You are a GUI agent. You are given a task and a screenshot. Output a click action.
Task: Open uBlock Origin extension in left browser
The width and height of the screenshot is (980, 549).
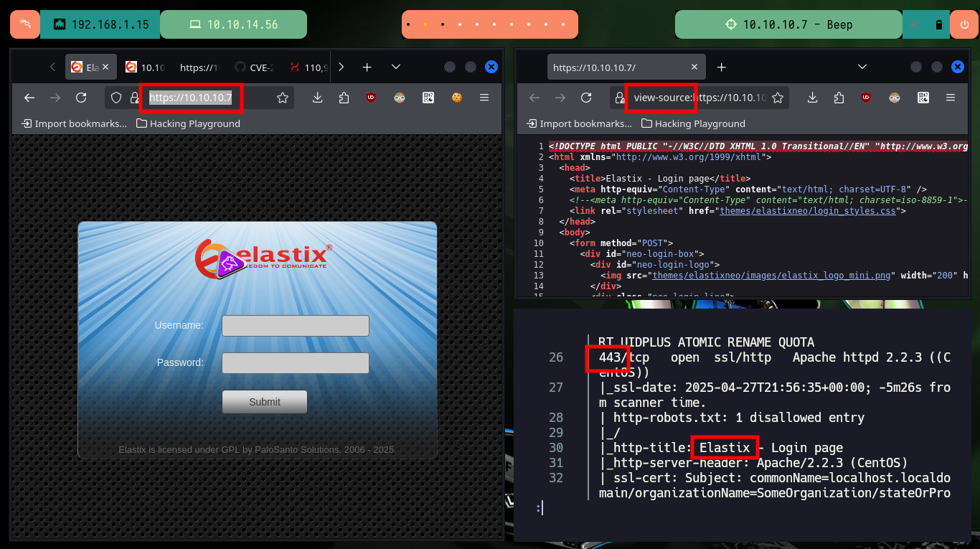[371, 98]
